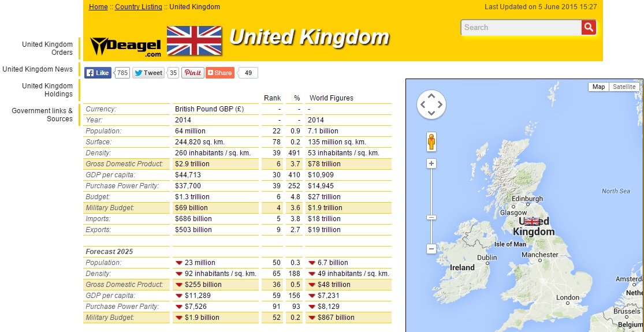
Task: Switch map to Map view
Action: pos(598,87)
